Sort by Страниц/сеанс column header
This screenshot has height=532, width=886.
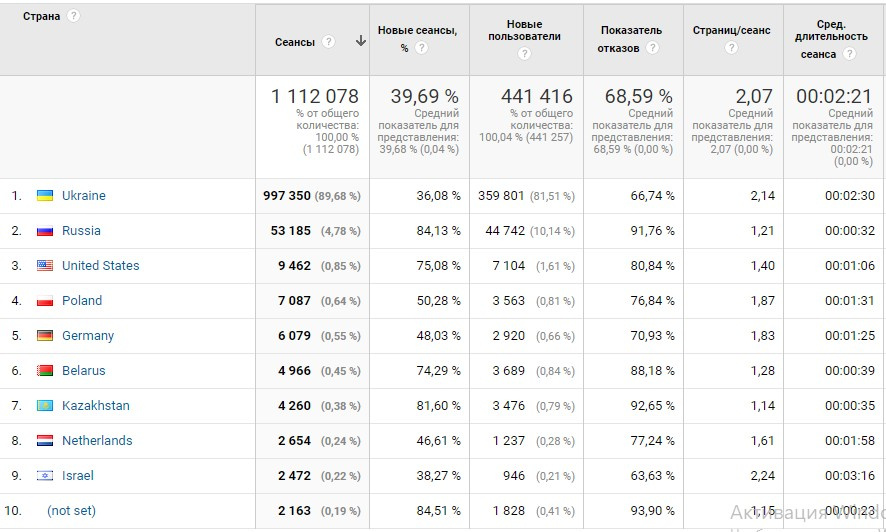tap(731, 30)
